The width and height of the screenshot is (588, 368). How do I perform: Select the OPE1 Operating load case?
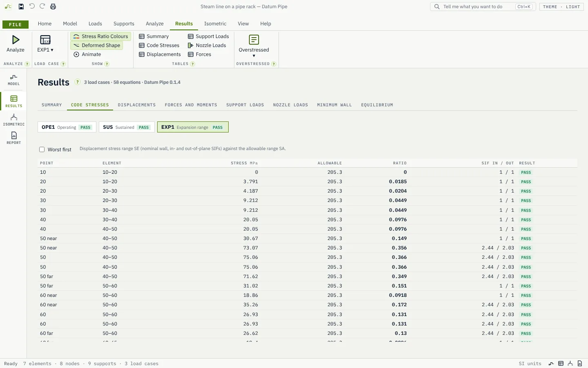(x=67, y=127)
